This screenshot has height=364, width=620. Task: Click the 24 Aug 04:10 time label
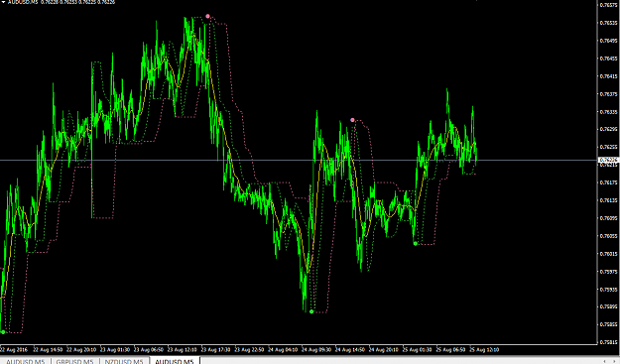click(x=283, y=350)
